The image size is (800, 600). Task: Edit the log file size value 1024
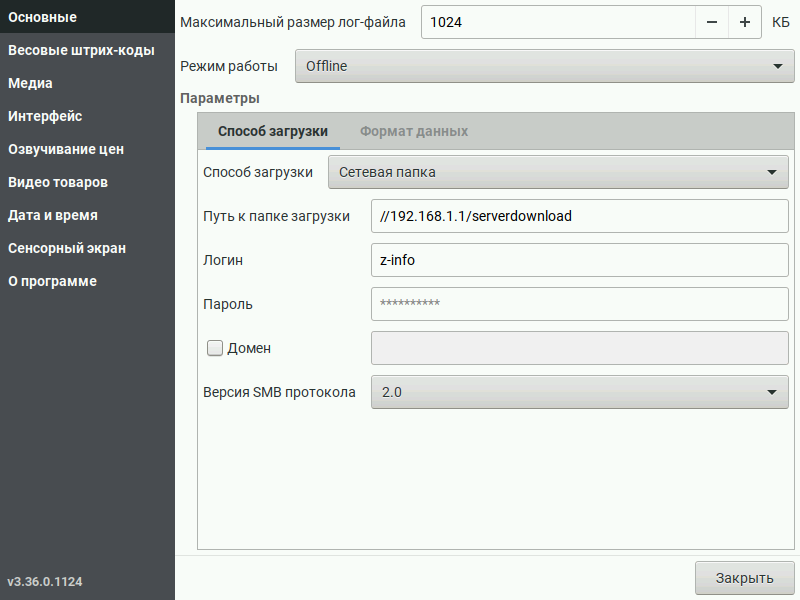tap(558, 22)
